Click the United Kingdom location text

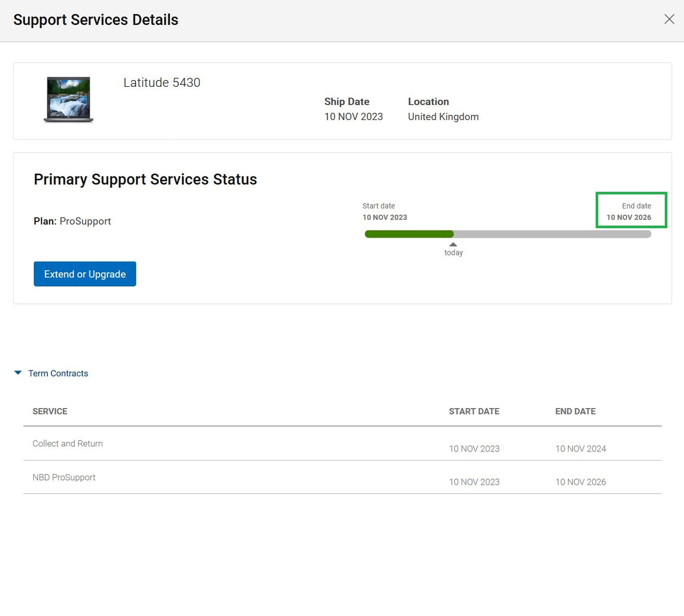pos(443,117)
